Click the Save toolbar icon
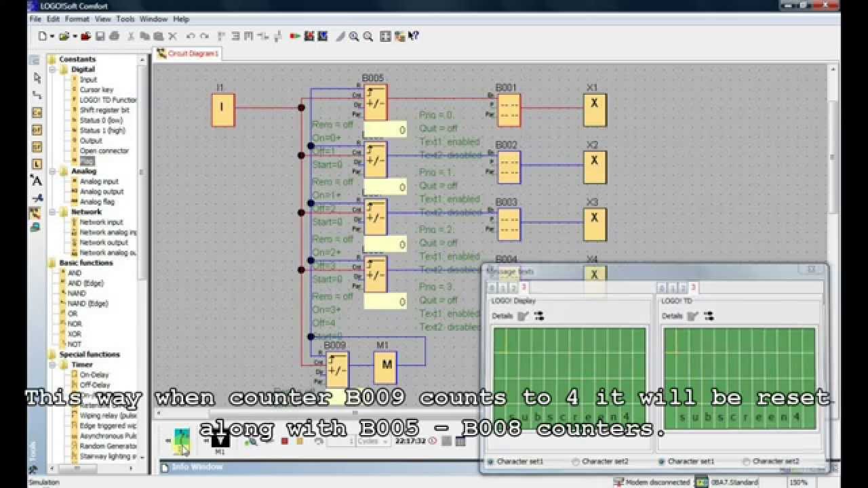Viewport: 868px width, 488px height. 100,36
